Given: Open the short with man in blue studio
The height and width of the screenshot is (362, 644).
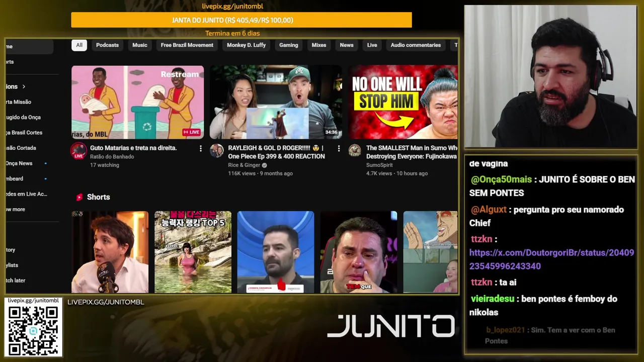Looking at the screenshot, I should pyautogui.click(x=276, y=252).
